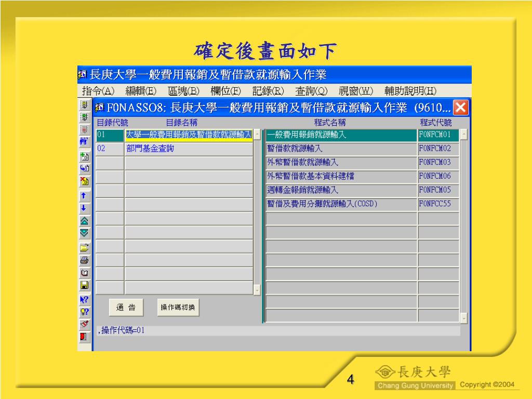The height and width of the screenshot is (399, 532).
Task: Go to previous record with blue up arrow
Action: coord(84,196)
